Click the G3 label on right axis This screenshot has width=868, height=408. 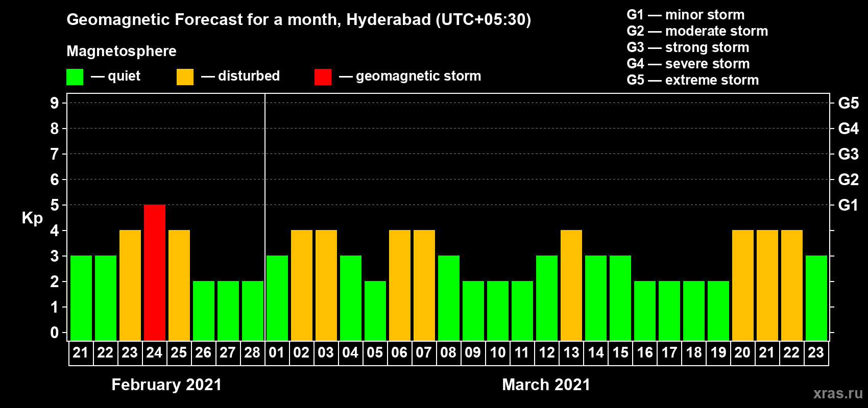[849, 154]
